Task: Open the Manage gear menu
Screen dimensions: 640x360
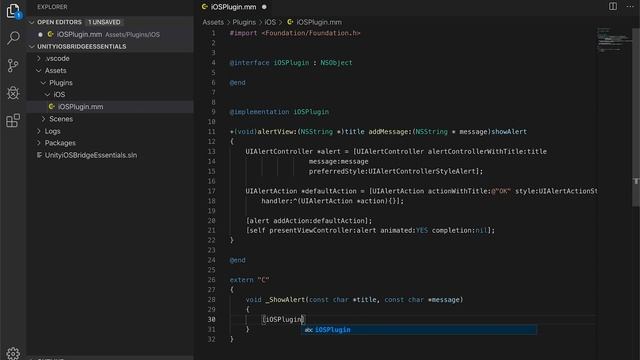Action: click(13, 353)
